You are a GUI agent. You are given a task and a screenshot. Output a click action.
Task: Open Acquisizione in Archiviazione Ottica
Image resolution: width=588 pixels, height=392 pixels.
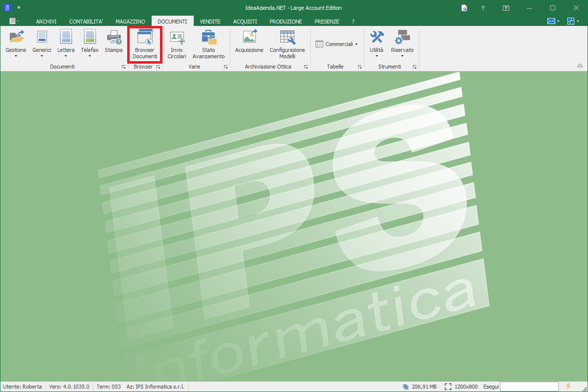pyautogui.click(x=249, y=42)
